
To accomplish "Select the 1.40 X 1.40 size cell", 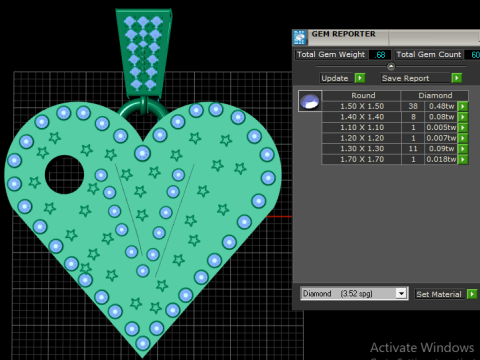I will (x=362, y=117).
